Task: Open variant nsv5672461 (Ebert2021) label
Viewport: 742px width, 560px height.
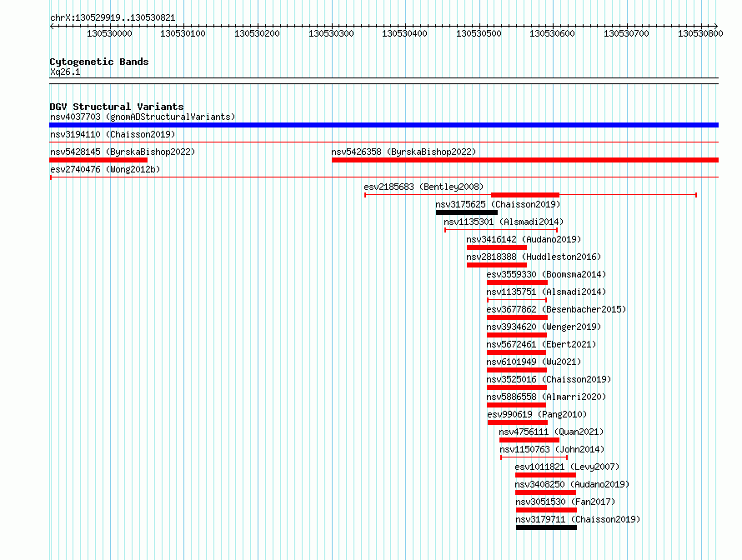Action: click(541, 344)
